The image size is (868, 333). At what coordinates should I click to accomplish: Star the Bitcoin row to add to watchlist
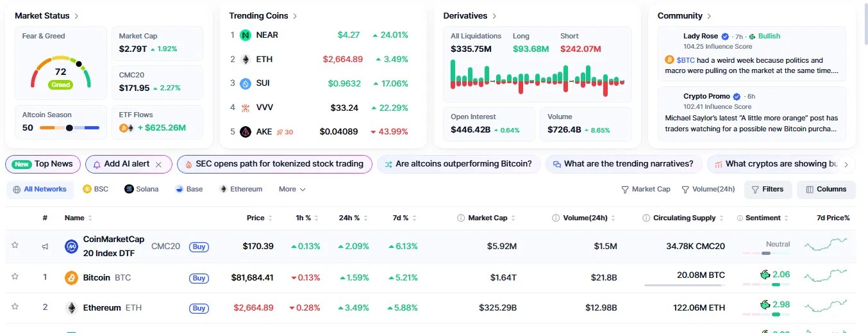point(15,277)
